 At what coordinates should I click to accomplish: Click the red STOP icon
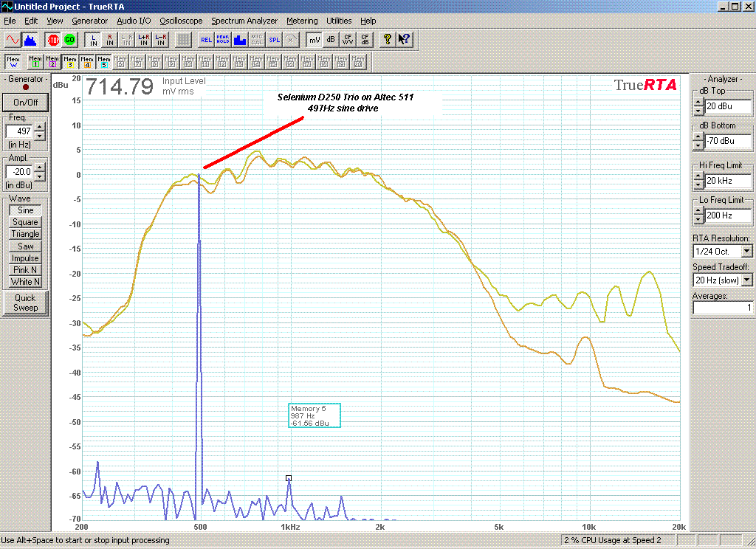53,40
